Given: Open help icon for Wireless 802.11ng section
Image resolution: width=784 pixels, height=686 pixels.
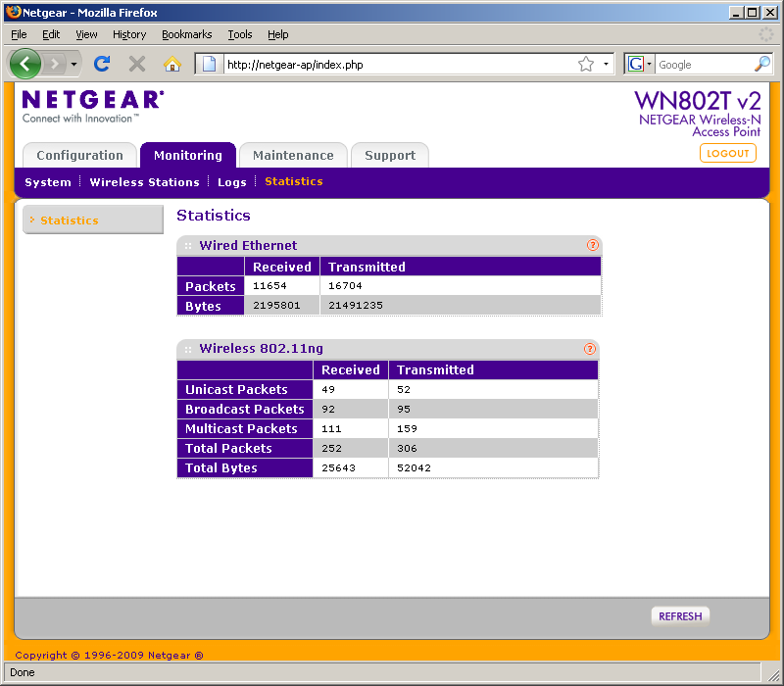Looking at the screenshot, I should (590, 349).
